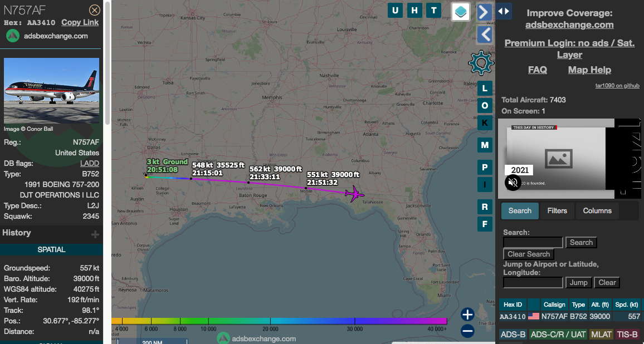
Task: Click the right chevron arrow button
Action: [484, 12]
